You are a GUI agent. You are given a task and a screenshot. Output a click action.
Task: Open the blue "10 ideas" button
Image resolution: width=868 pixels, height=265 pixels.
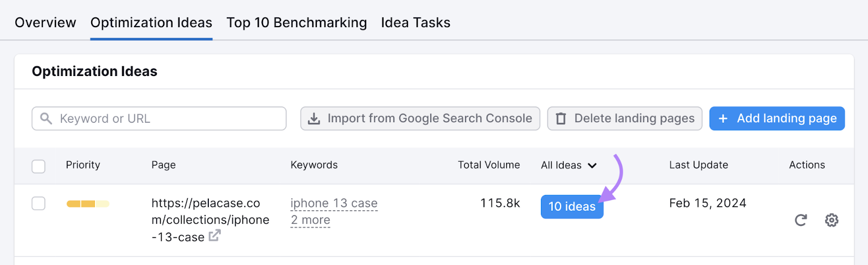572,206
